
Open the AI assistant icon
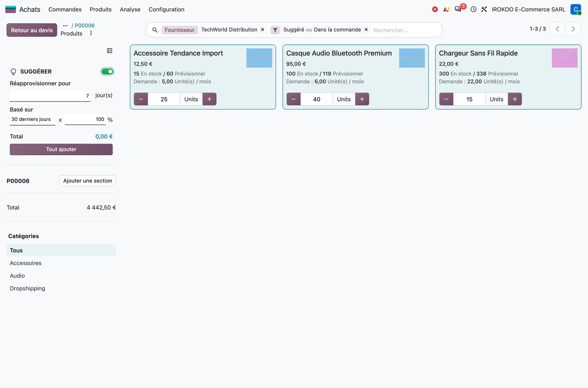tap(446, 9)
